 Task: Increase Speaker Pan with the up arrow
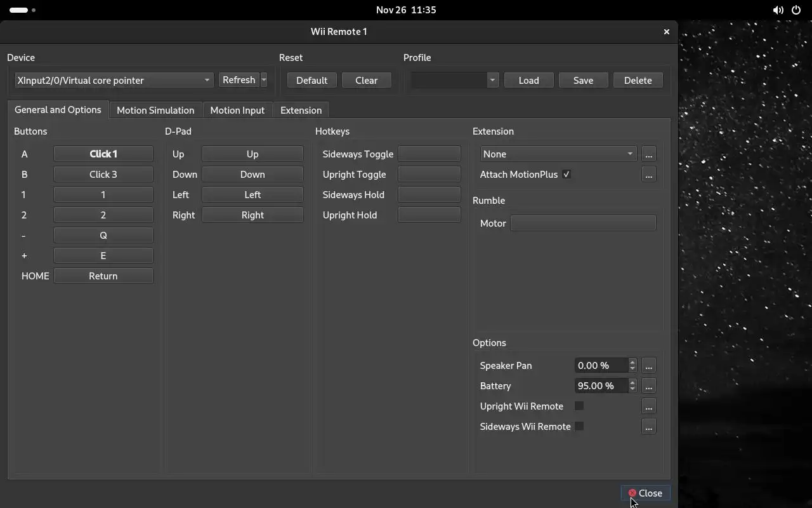tap(632, 362)
